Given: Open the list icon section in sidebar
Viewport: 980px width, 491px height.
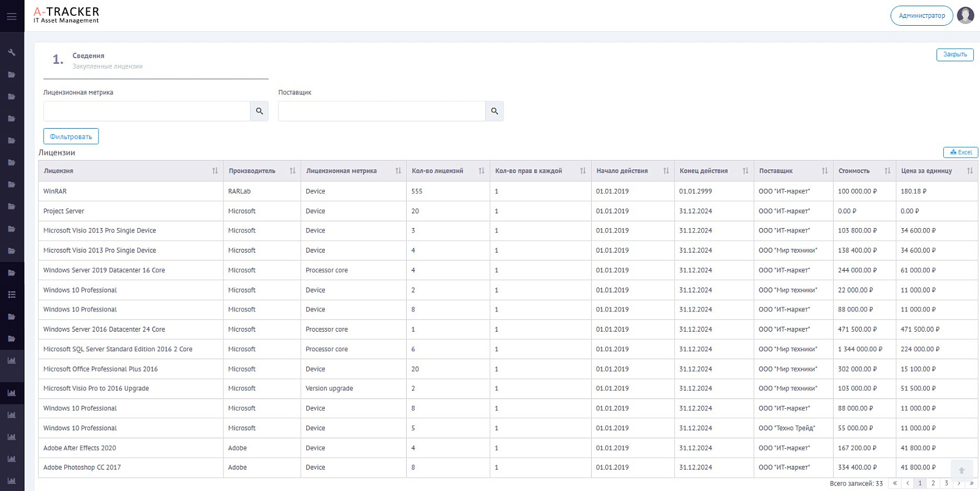Looking at the screenshot, I should click(12, 295).
